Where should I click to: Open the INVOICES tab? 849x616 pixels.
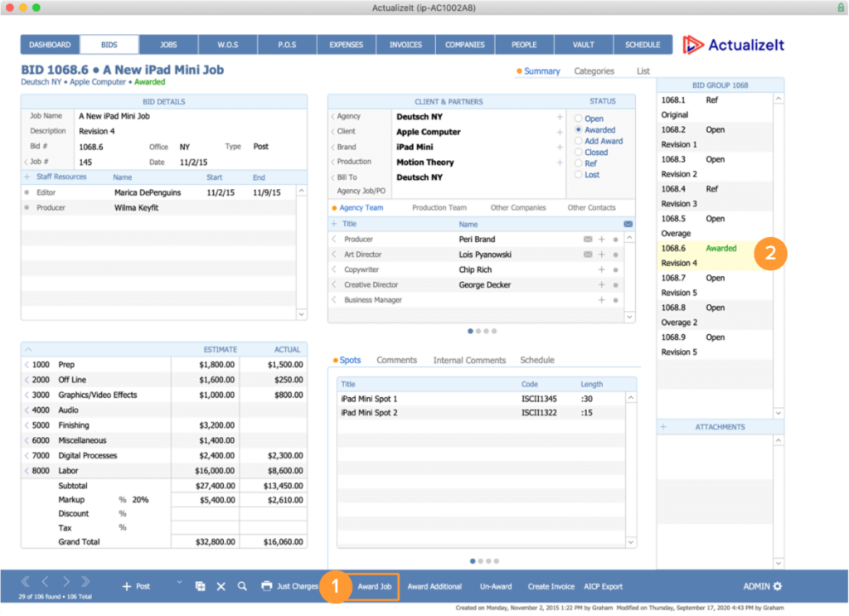(x=405, y=45)
